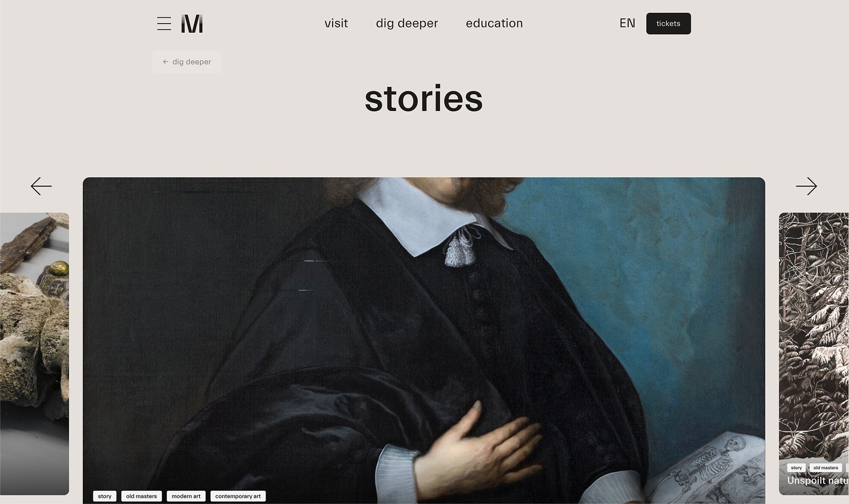Switch language using EN selector
Image resolution: width=849 pixels, height=504 pixels.
(x=627, y=23)
